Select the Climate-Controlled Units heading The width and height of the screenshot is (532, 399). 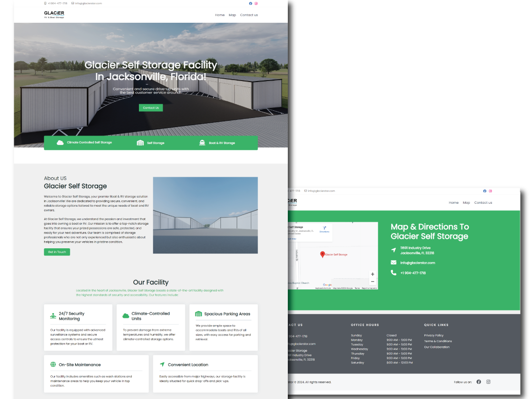click(x=151, y=316)
